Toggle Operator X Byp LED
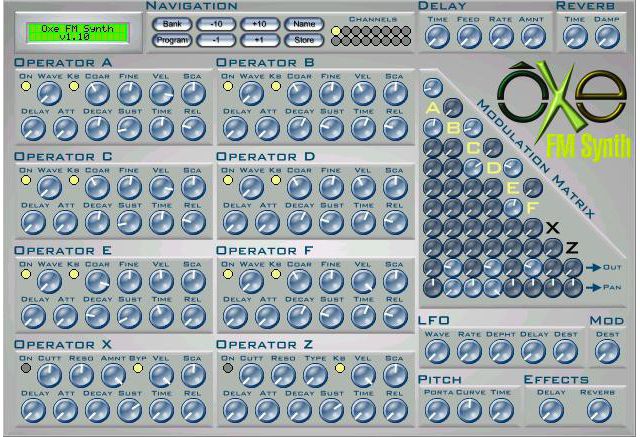This screenshot has width=640, height=437. pyautogui.click(x=138, y=368)
